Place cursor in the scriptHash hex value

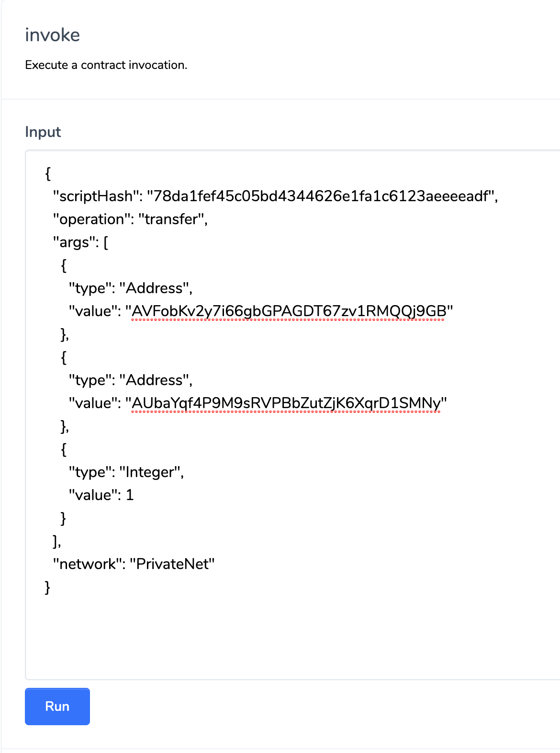(x=321, y=196)
